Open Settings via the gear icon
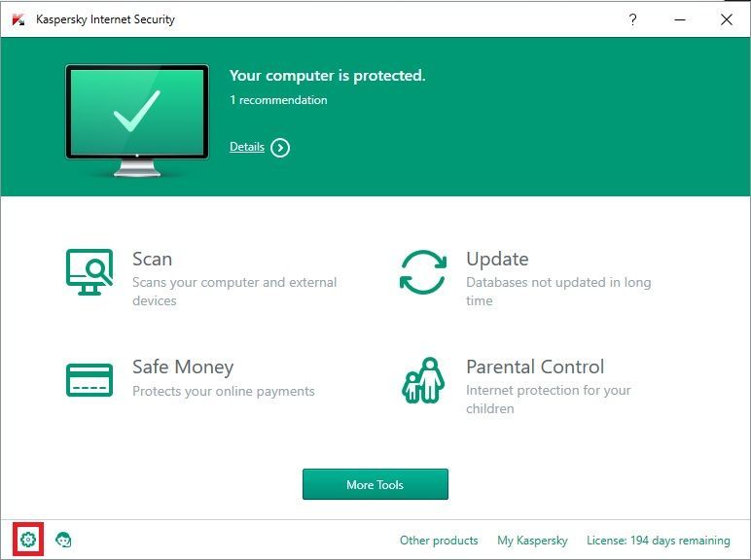751x560 pixels. click(28, 540)
